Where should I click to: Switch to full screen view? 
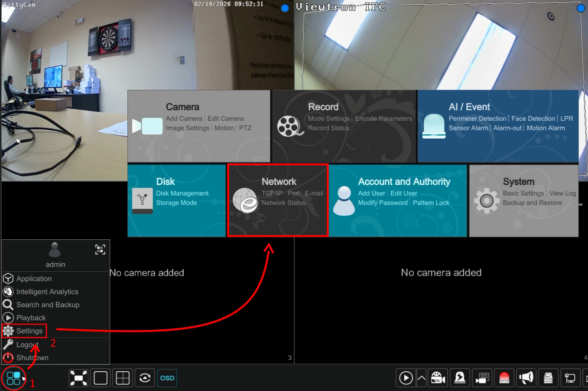[x=78, y=378]
